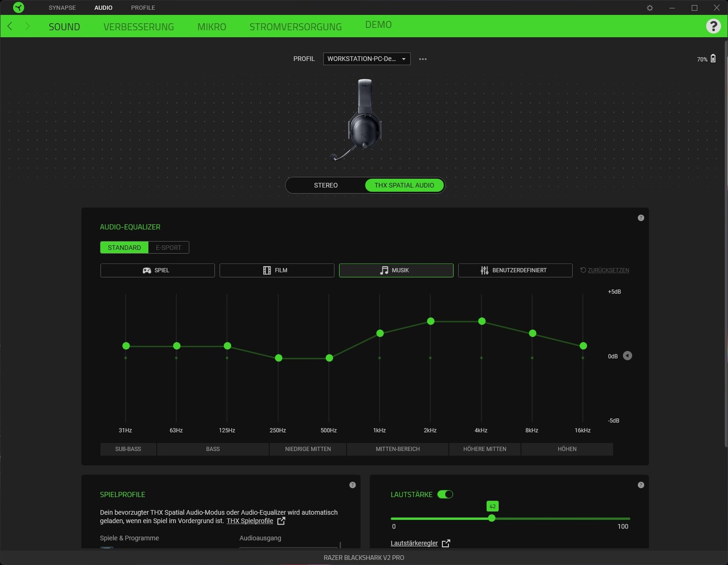Screen dimensions: 728x565
Task: Disable the Lautstärke toggle
Action: (x=445, y=494)
